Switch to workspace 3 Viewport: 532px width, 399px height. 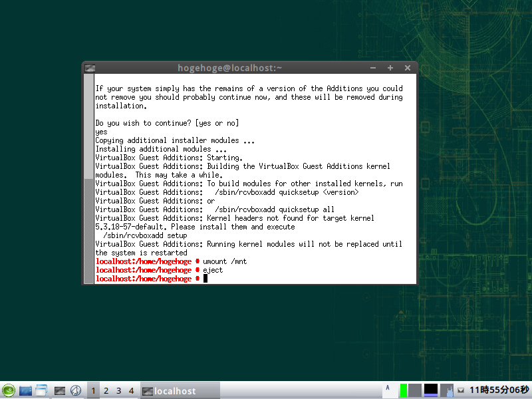(119, 391)
